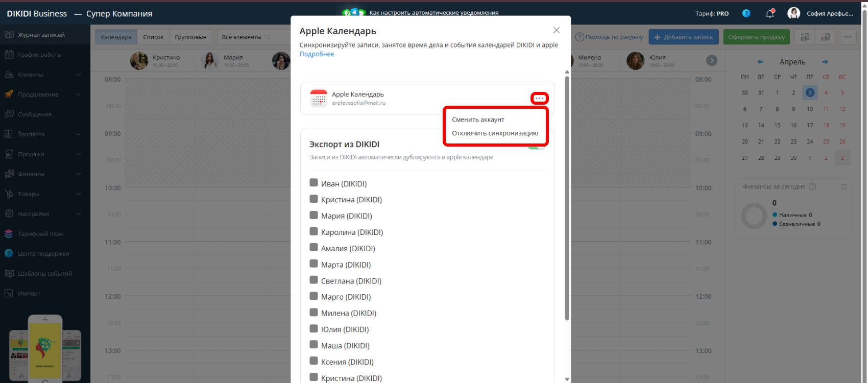This screenshot has height=383, width=868.
Task: Go to previous month with left arrow
Action: [x=760, y=62]
